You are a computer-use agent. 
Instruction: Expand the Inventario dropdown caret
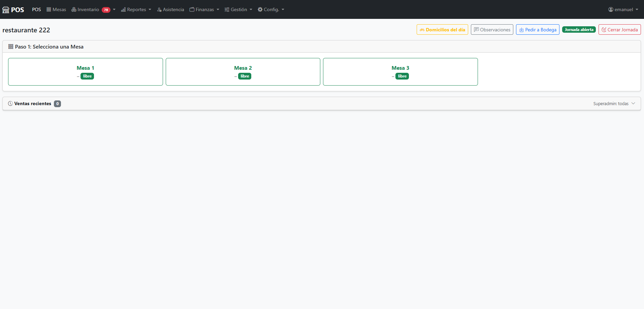pos(114,9)
